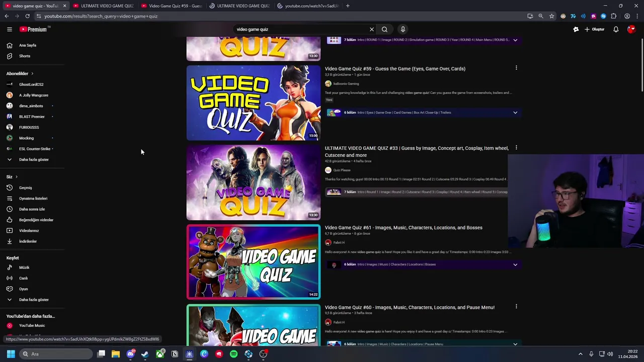Open Video Game Quiz #59 thumbnail
The height and width of the screenshot is (362, 644).
coord(254,103)
